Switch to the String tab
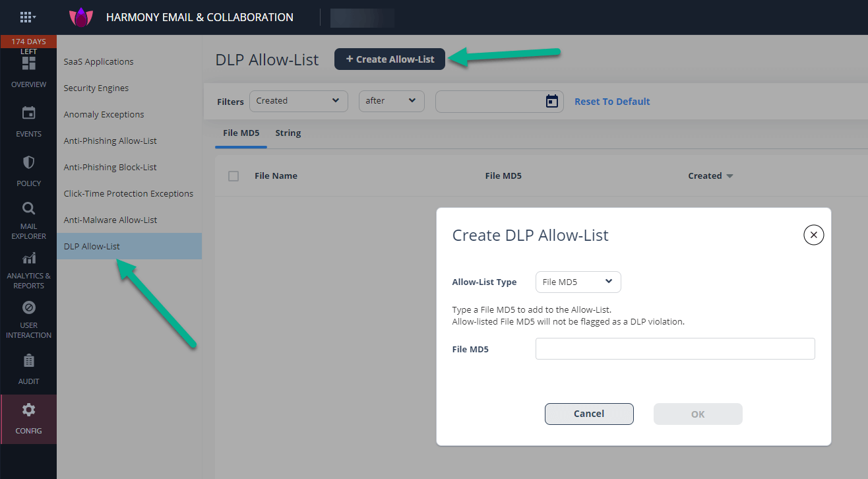This screenshot has width=868, height=479. click(288, 133)
